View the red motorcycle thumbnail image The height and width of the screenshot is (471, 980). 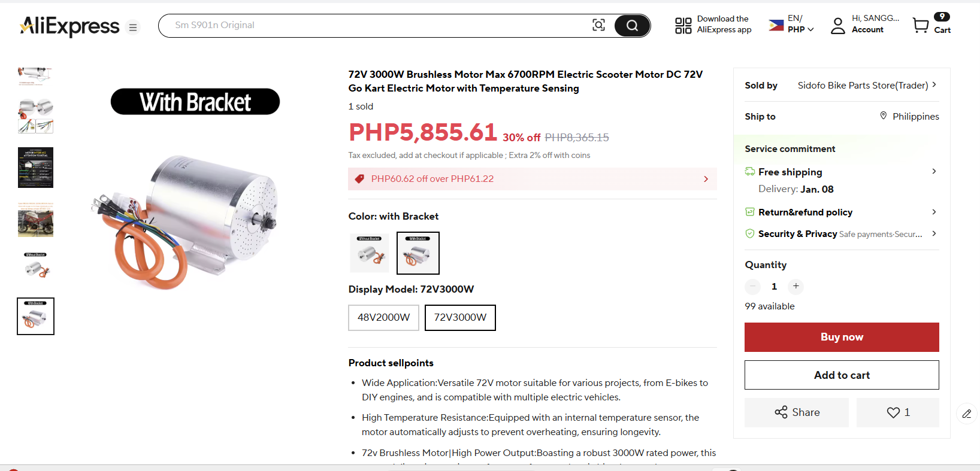click(36, 220)
